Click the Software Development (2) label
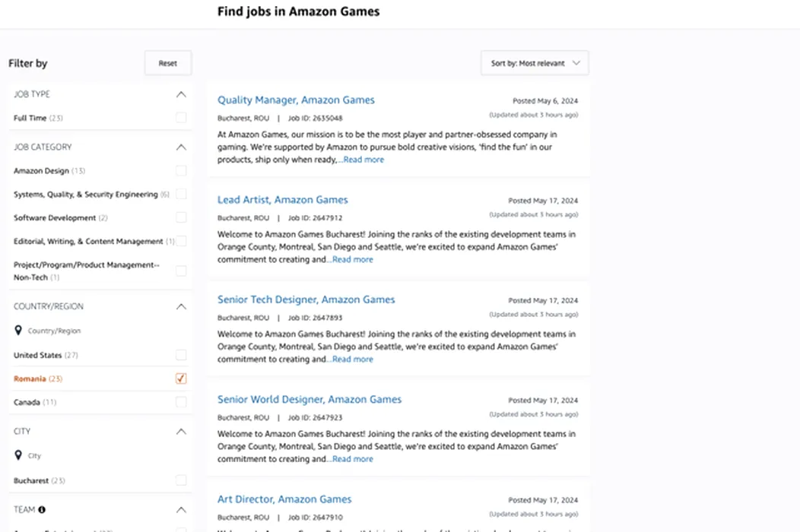Screen dimensions: 800x532 pyautogui.click(x=60, y=218)
